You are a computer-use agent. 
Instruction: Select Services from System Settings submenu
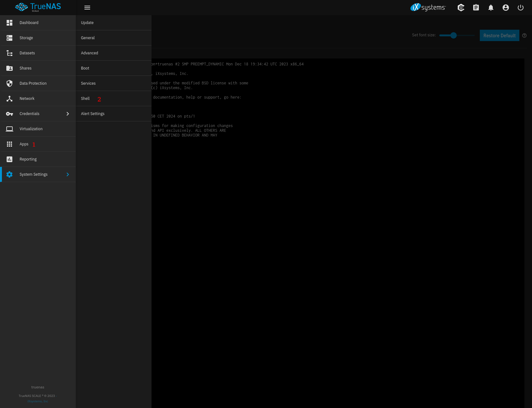point(88,83)
